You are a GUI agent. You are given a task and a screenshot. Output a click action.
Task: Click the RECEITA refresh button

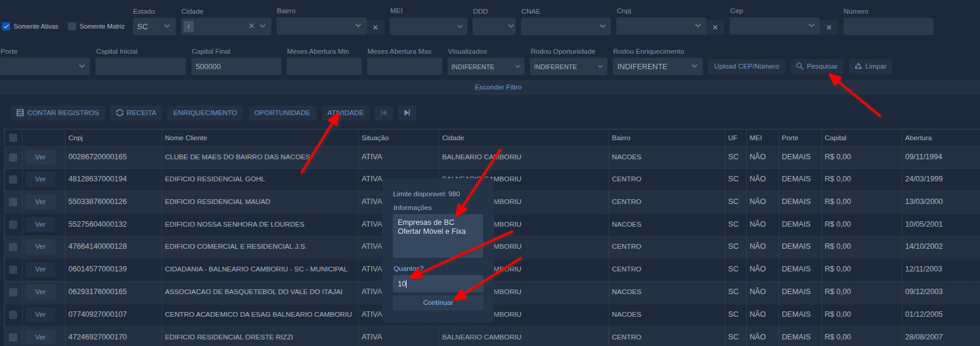click(136, 113)
